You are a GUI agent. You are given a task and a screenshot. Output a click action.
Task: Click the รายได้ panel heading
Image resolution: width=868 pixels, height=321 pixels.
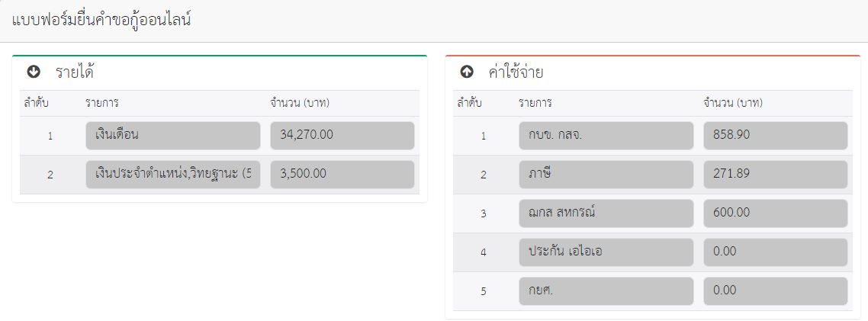pyautogui.click(x=74, y=72)
